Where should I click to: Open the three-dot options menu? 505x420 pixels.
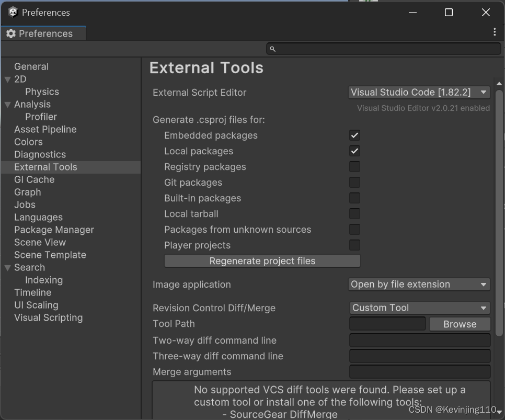[495, 32]
